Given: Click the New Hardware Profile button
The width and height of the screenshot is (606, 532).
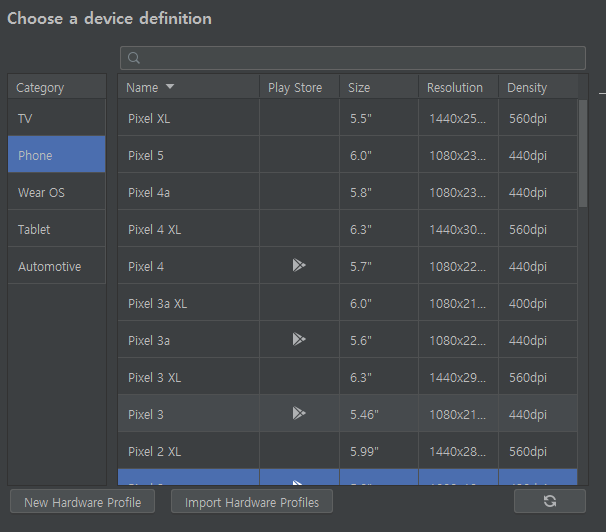Looking at the screenshot, I should (x=82, y=501).
